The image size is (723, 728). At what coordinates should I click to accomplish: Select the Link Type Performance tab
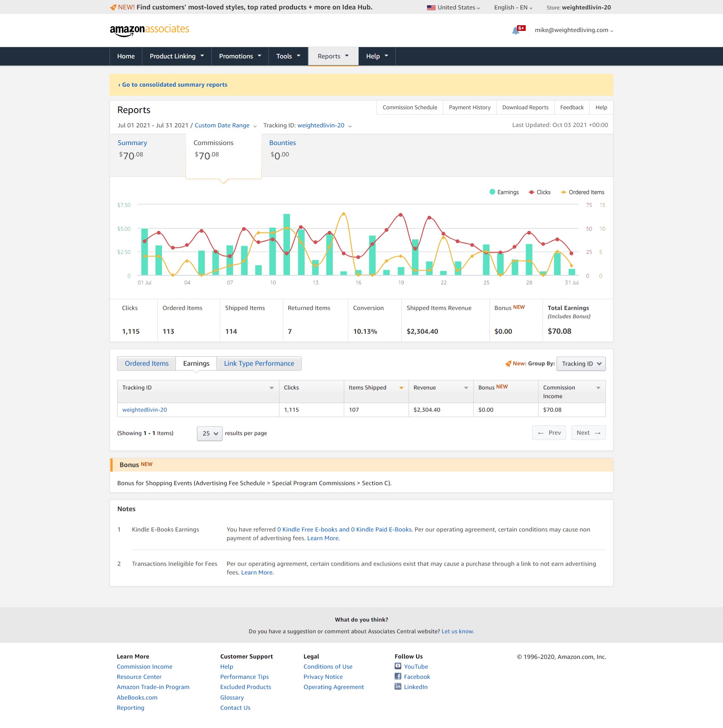(259, 364)
